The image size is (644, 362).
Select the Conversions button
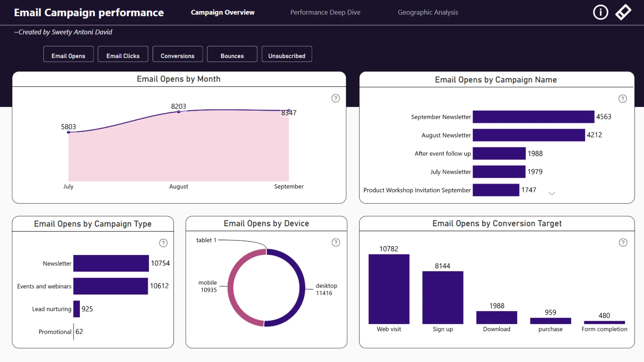[178, 54]
